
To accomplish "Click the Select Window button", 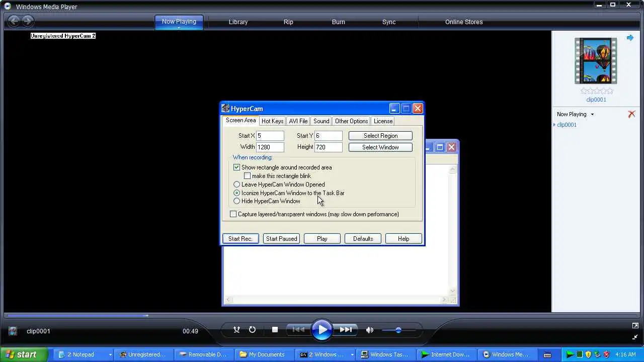I will coord(380,147).
